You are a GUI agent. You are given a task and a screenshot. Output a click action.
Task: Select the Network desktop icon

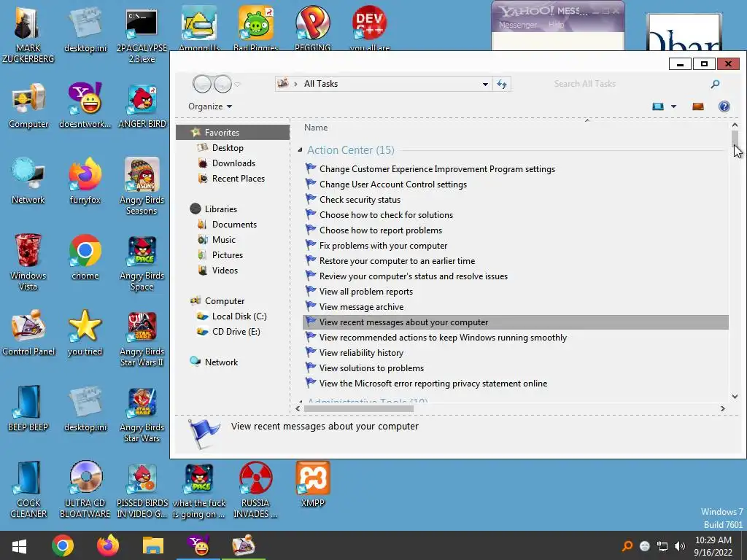[x=28, y=181]
